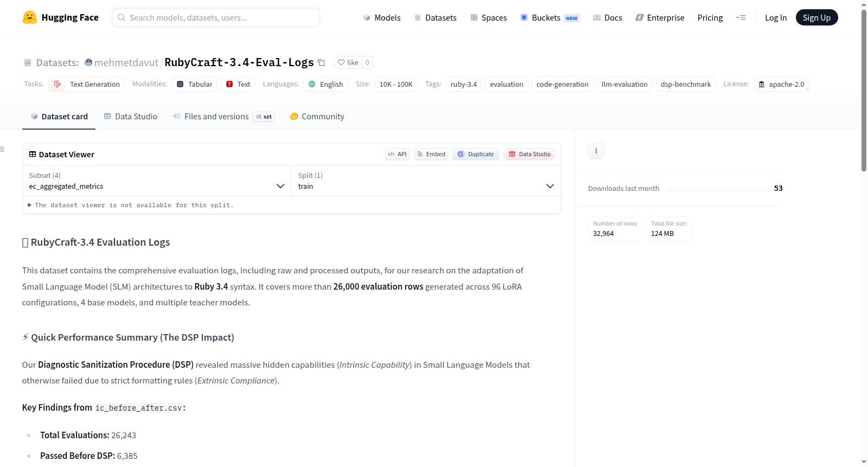Open Enterprise in the top navigation
The image size is (868, 467).
[660, 17]
